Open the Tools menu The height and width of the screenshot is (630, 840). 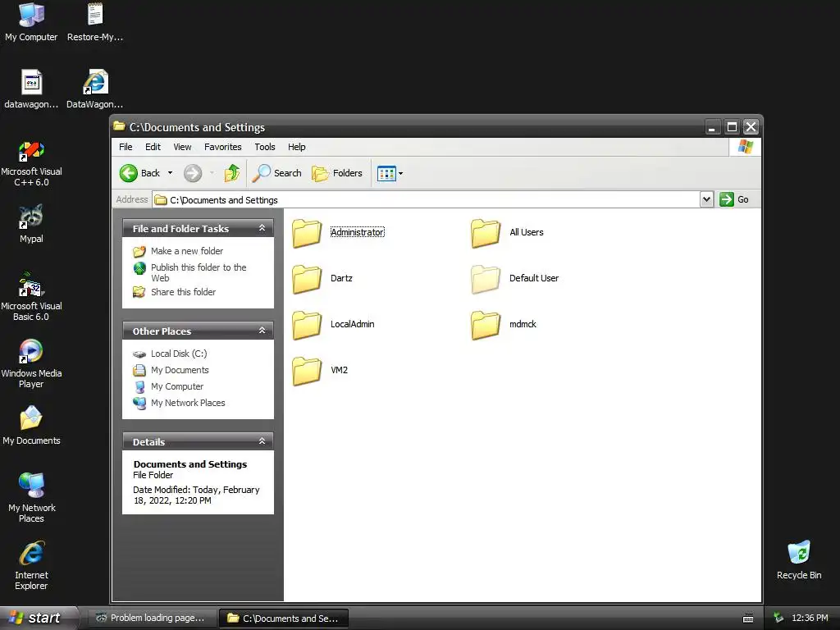pos(265,147)
